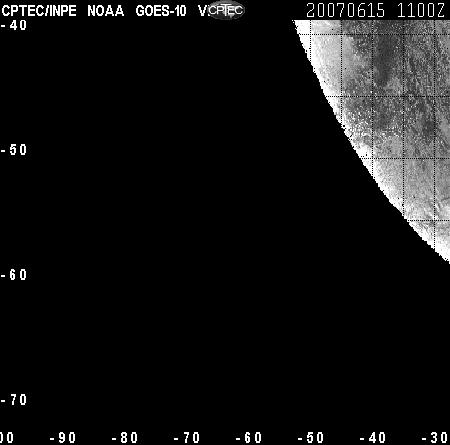Click the -50 longitude label at bottom
Image resolution: width=450 pixels, height=445 pixels.
[x=311, y=437]
